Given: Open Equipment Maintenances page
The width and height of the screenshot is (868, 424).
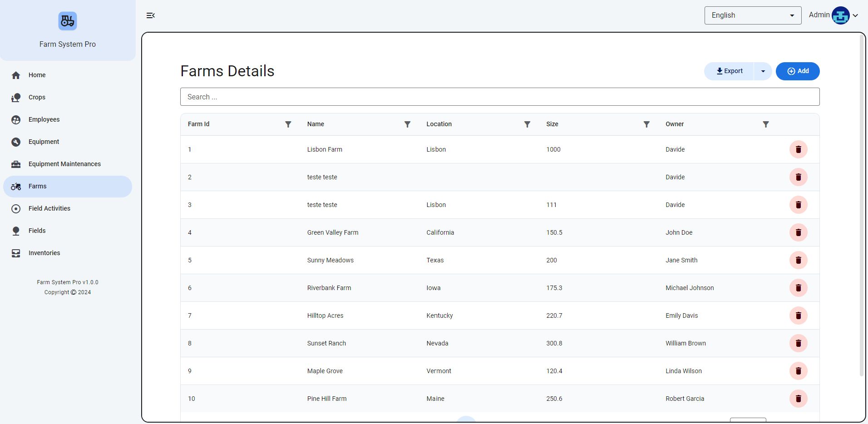Looking at the screenshot, I should [x=64, y=164].
